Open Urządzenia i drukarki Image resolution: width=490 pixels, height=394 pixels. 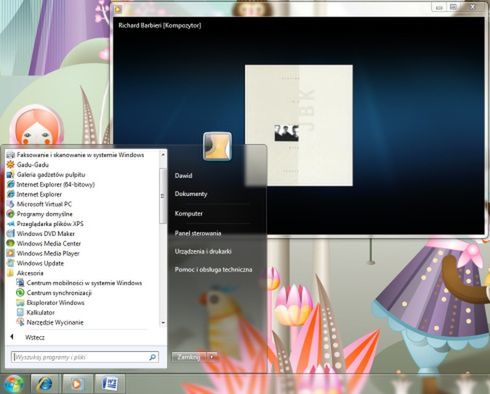tap(203, 251)
